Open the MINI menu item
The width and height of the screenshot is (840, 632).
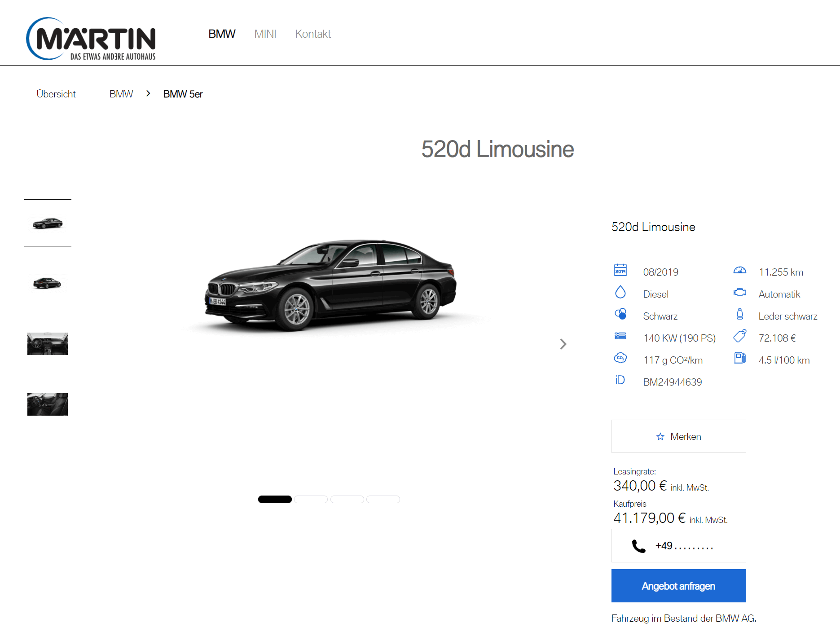pos(265,34)
